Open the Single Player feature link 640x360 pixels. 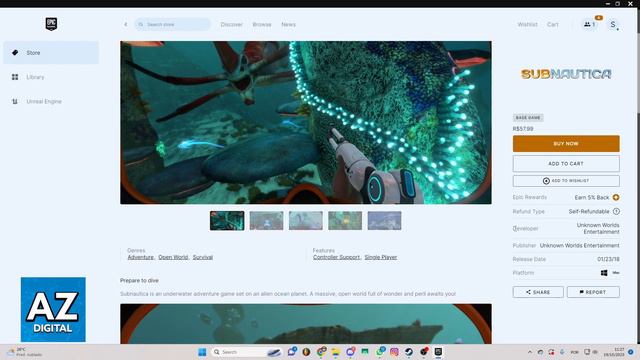pyautogui.click(x=380, y=257)
